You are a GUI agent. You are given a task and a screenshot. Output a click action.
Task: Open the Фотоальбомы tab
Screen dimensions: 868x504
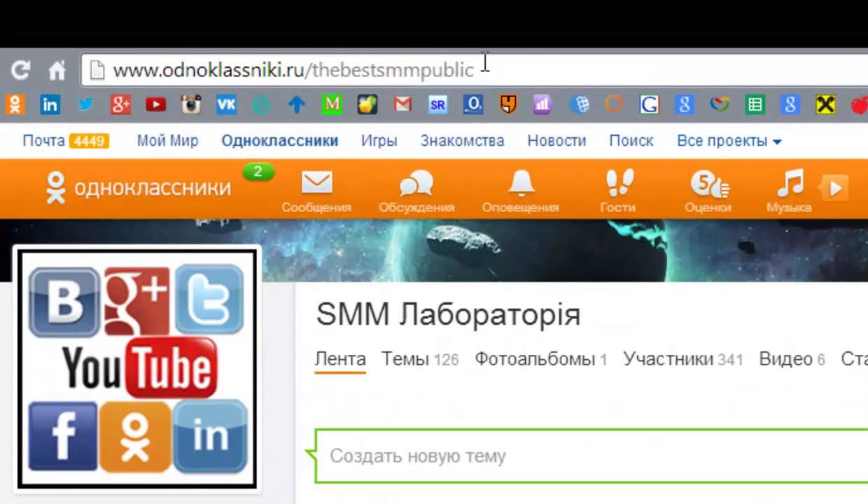(x=541, y=359)
